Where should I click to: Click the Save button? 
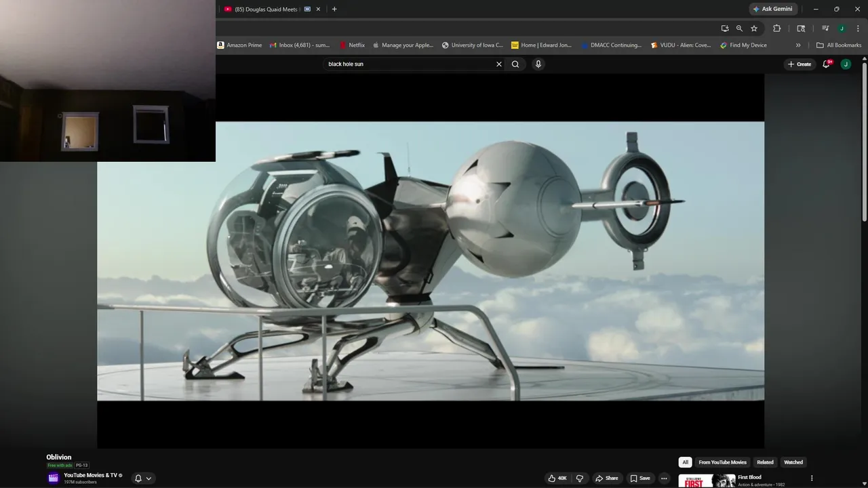pos(640,479)
